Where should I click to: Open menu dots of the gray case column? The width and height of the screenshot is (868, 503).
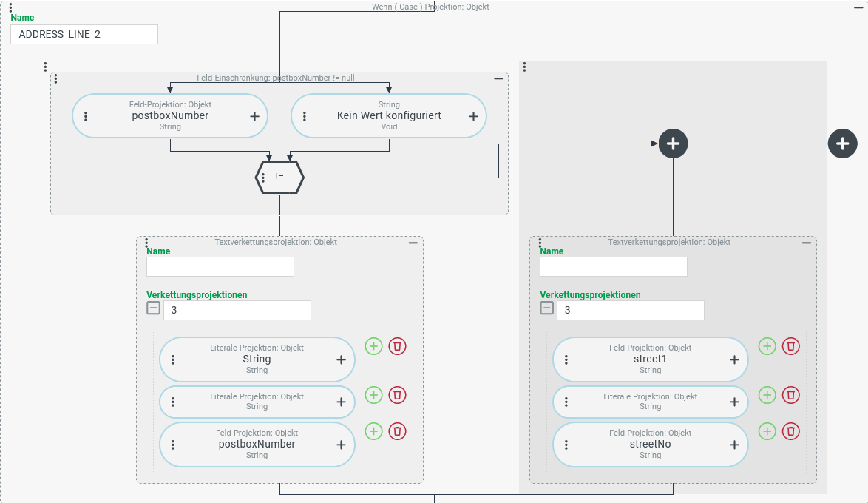coord(524,67)
